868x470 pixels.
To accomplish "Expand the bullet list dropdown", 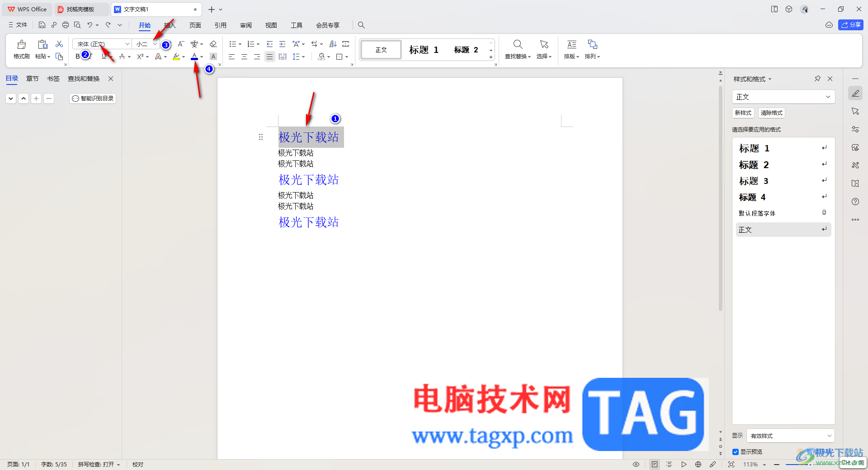I will (240, 44).
